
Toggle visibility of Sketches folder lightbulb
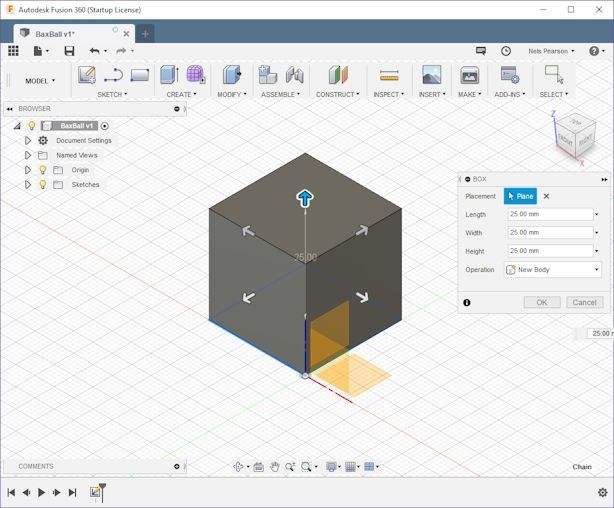click(x=43, y=184)
